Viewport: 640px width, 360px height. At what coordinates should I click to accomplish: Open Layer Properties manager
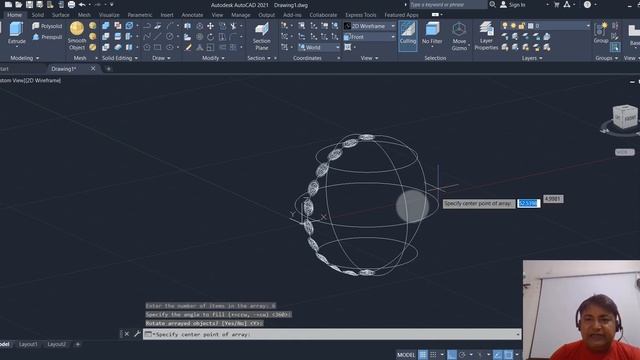pyautogui.click(x=486, y=36)
